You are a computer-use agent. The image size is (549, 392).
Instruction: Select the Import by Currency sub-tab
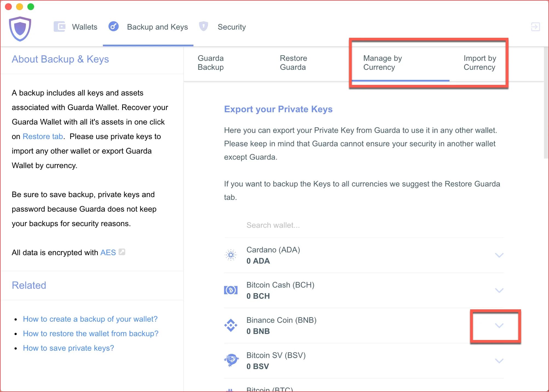pos(480,63)
